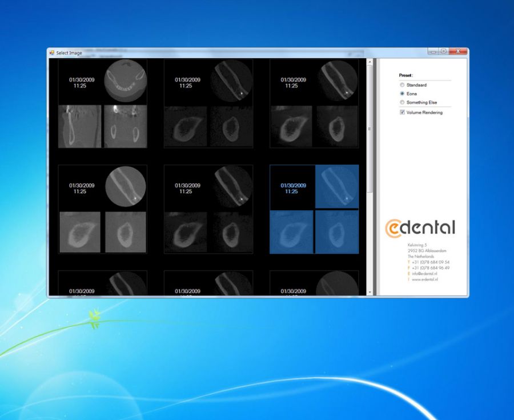The image size is (514, 420).
Task: Click the '2952 BG Alblasserdam' address line
Action: (x=427, y=250)
